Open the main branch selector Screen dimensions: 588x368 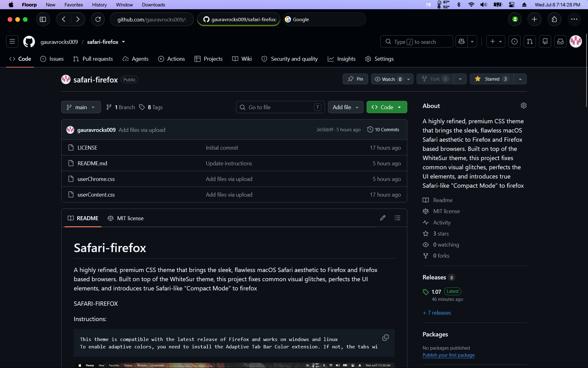[81, 107]
